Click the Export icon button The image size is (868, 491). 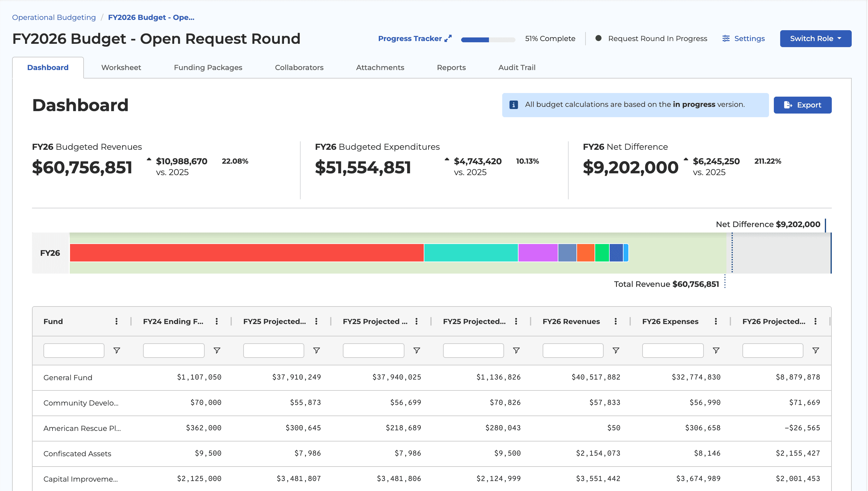click(789, 105)
